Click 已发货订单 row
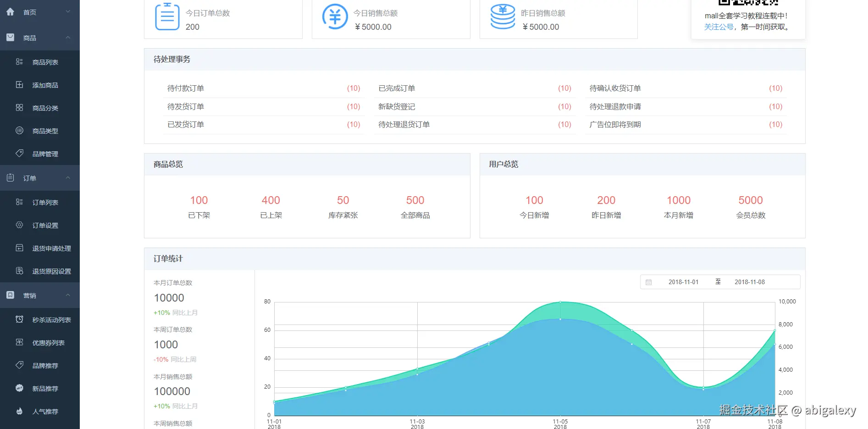The width and height of the screenshot is (868, 429). (x=264, y=124)
